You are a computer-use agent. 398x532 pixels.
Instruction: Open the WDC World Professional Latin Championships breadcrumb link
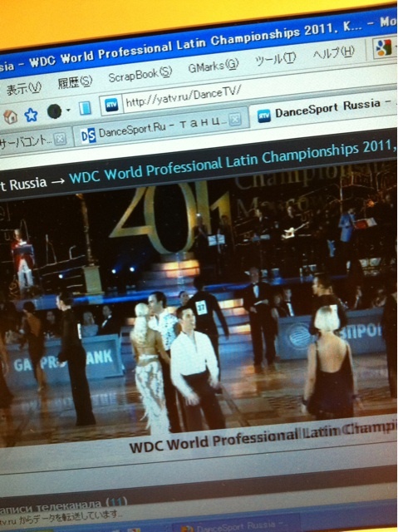coord(233,160)
